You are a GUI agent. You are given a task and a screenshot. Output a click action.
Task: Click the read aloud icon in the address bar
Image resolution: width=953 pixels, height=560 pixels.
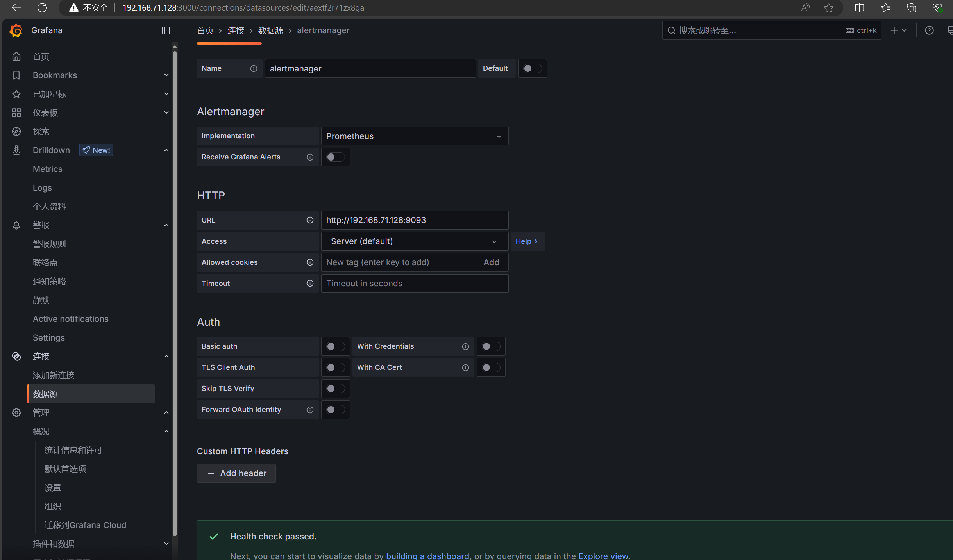[805, 8]
